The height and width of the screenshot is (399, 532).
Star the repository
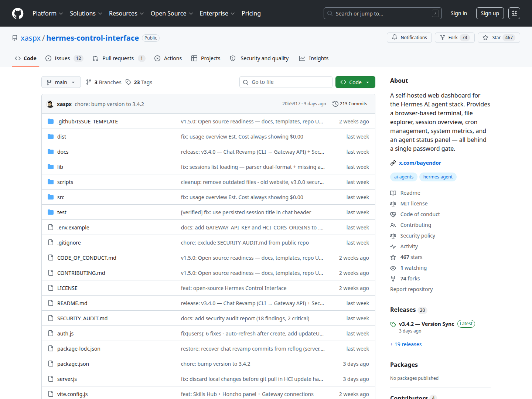coord(499,38)
